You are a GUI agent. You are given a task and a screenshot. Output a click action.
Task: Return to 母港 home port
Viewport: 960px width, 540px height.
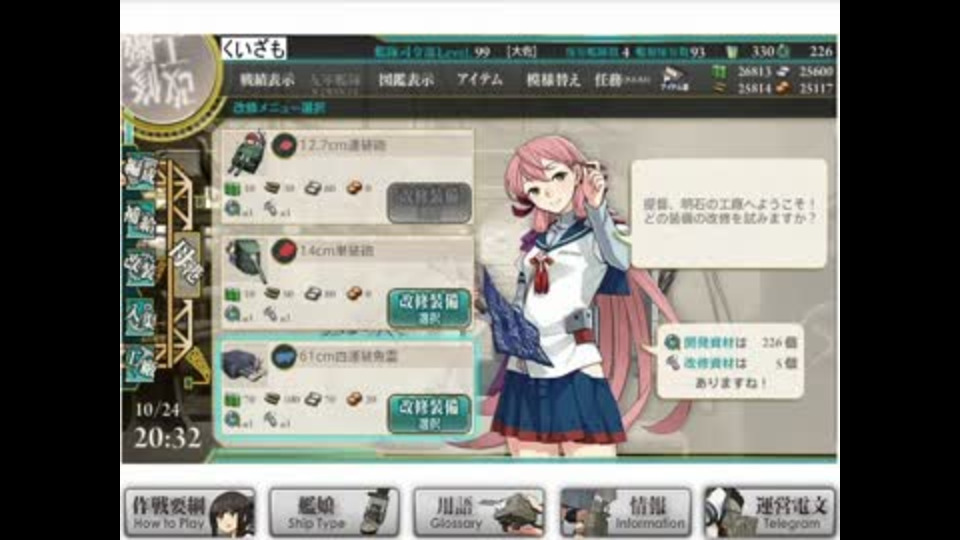(186, 264)
